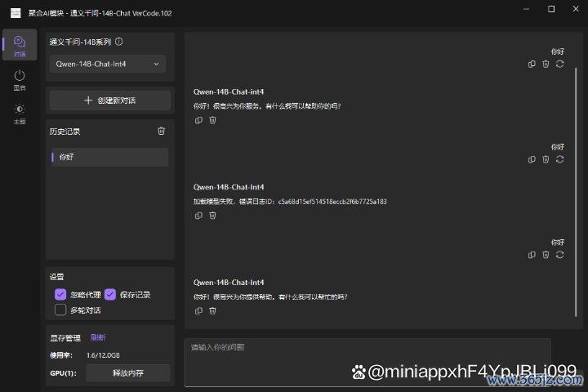Copy the reply 很高兴为你提供帮助

point(198,310)
